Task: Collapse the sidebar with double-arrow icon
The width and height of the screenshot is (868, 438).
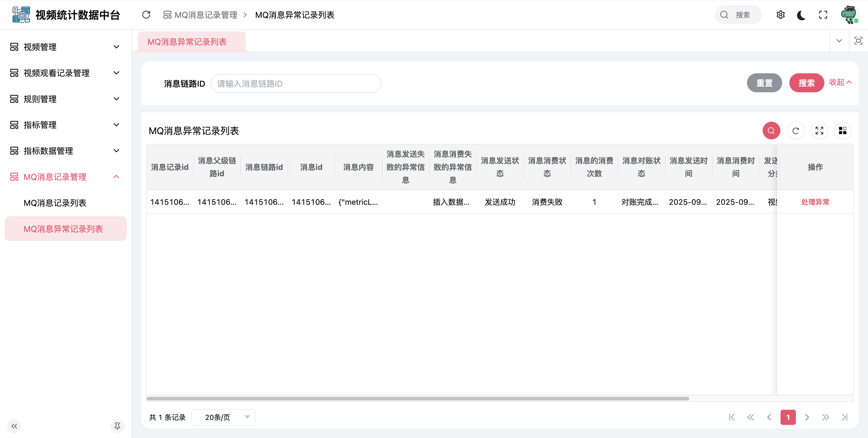Action: pyautogui.click(x=14, y=426)
